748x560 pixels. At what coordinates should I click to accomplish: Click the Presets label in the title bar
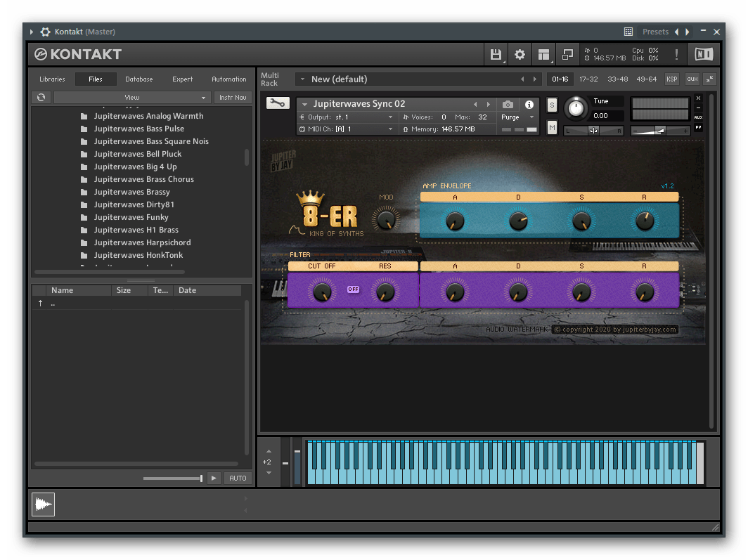pyautogui.click(x=655, y=32)
